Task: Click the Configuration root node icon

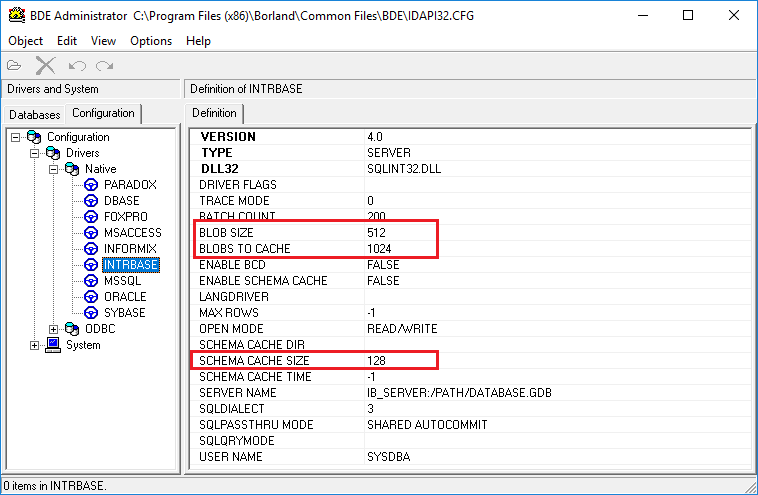Action: [34, 137]
